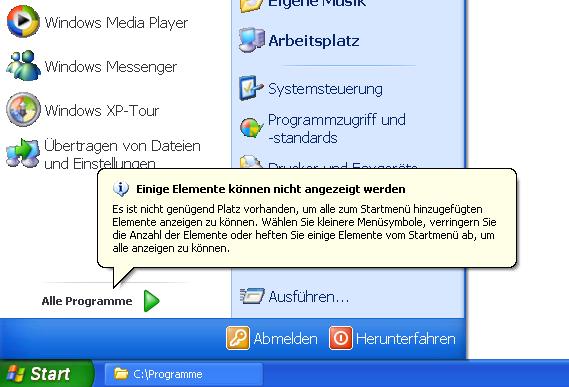
Task: Click balloon title Einige Elemente können nicht angezeigt werden
Action: (x=271, y=189)
